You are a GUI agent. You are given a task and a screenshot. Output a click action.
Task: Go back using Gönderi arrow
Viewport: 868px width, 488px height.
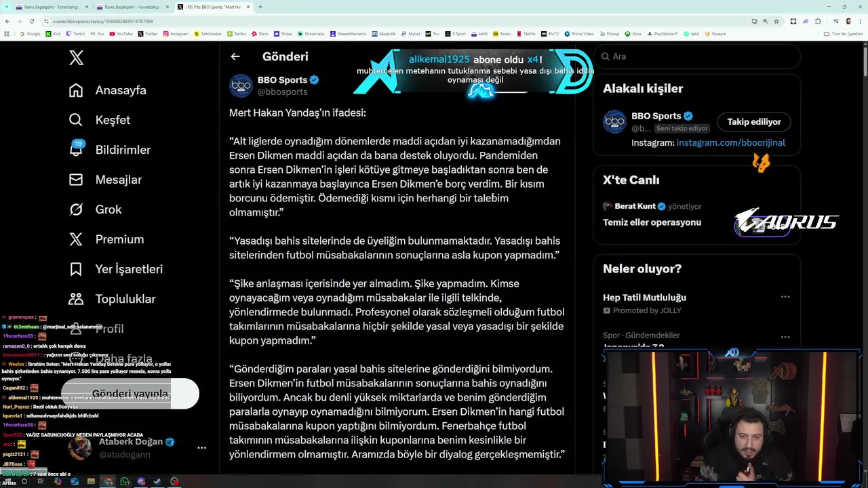click(x=235, y=57)
